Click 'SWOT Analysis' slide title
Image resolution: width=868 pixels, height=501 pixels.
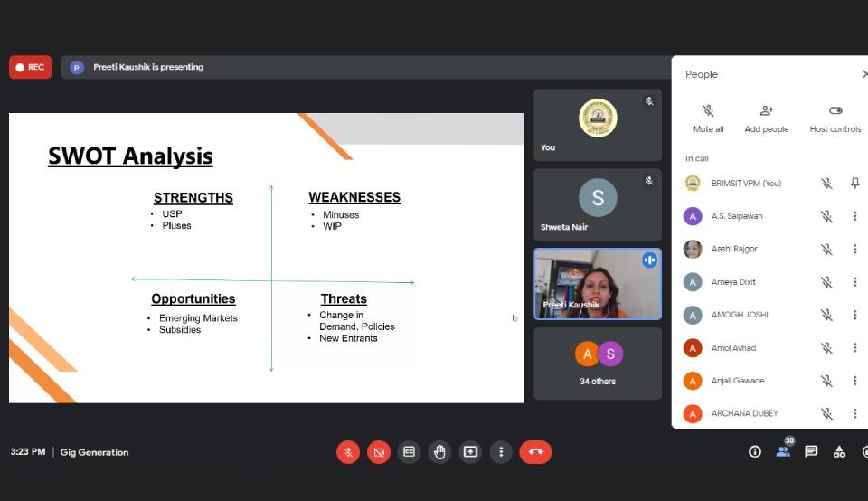(x=130, y=156)
